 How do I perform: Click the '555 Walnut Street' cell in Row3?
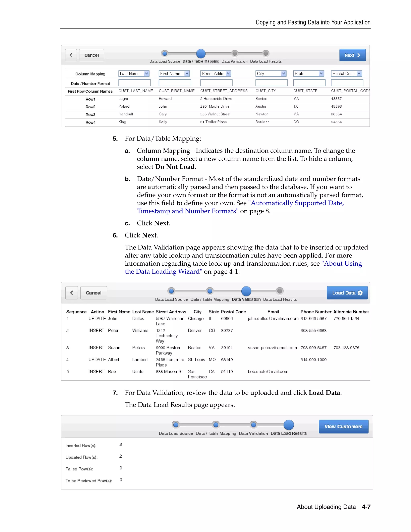coord(215,114)
